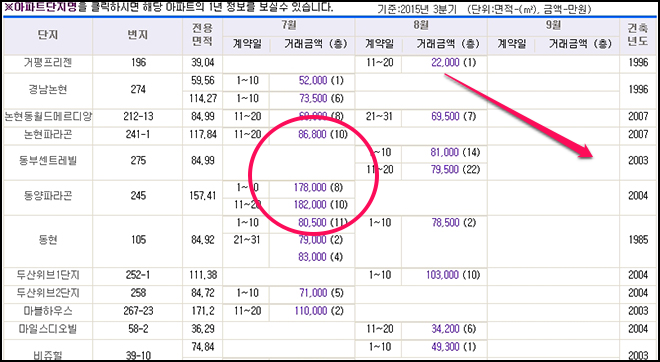The image size is (660, 362).
Task: Open the 110,000 price link for 마블하우스
Action: click(x=311, y=311)
